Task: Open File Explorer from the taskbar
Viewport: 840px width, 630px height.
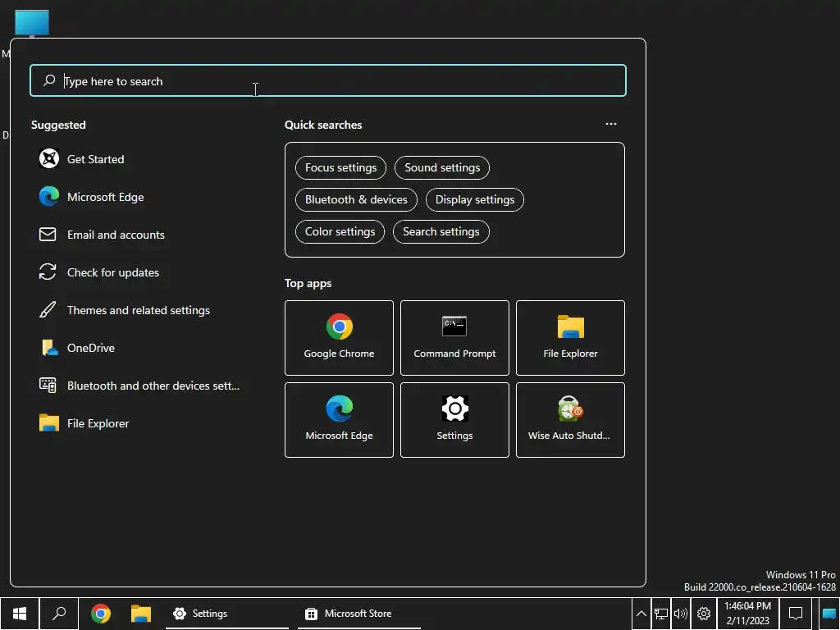Action: (x=141, y=614)
